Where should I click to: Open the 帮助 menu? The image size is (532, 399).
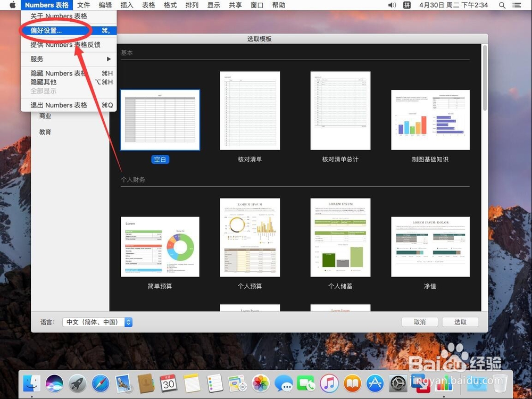[279, 5]
